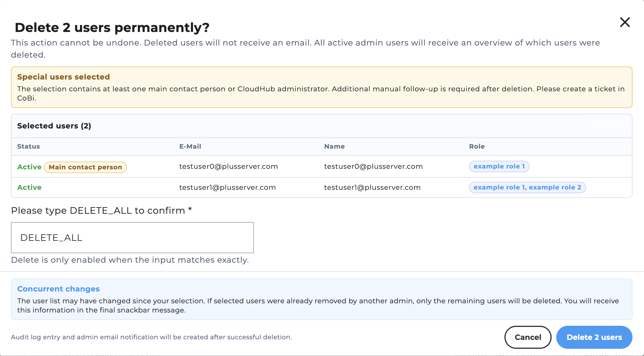The width and height of the screenshot is (644, 356).
Task: Click testuser0@plusserver.com in the Name column
Action: (373, 166)
